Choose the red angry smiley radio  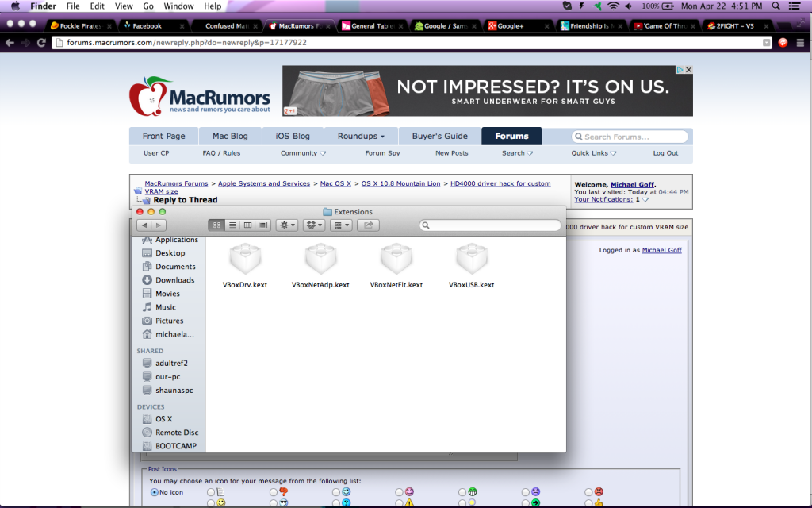point(589,492)
